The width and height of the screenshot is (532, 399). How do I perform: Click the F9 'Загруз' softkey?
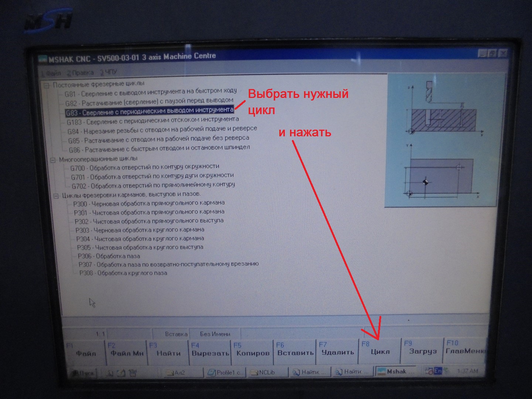pos(423,350)
